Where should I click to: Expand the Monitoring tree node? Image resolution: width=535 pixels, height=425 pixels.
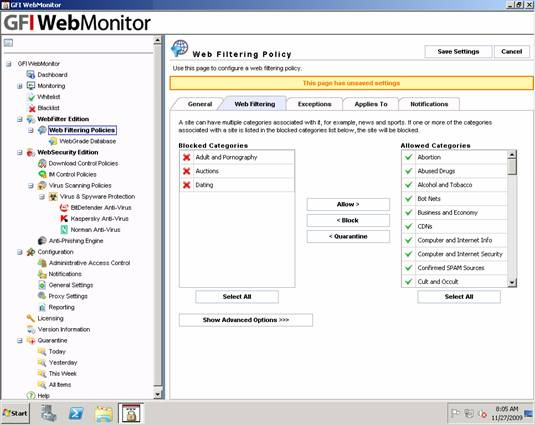pos(20,86)
